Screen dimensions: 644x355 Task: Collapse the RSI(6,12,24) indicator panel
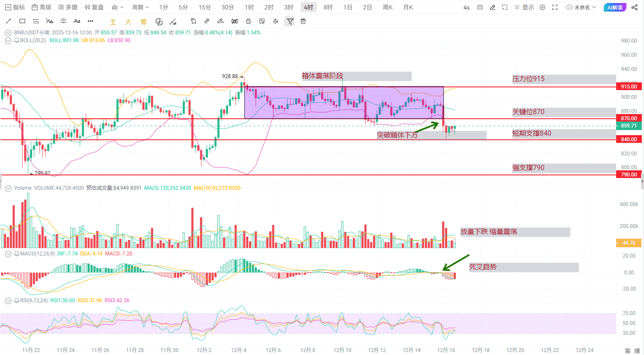click(x=8, y=300)
